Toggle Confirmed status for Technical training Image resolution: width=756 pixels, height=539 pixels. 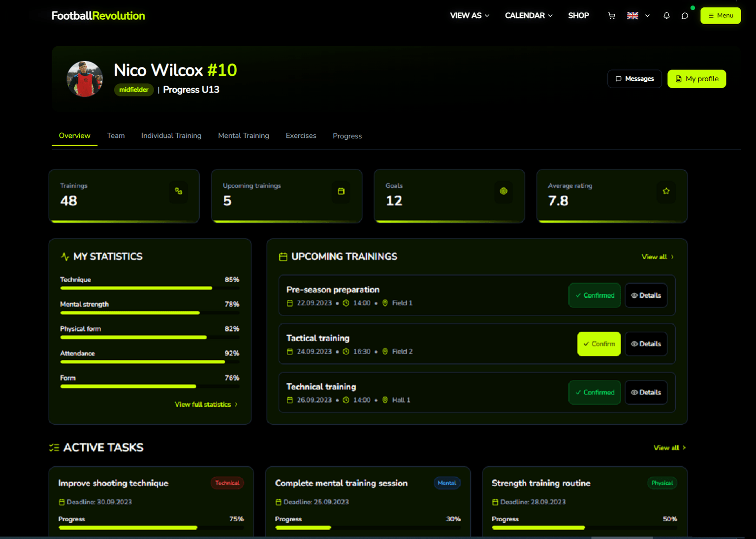click(x=595, y=392)
